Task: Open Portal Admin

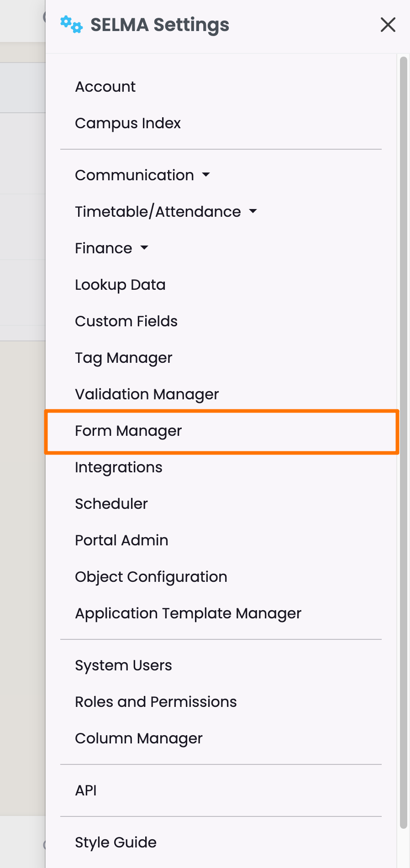Action: coord(121,540)
